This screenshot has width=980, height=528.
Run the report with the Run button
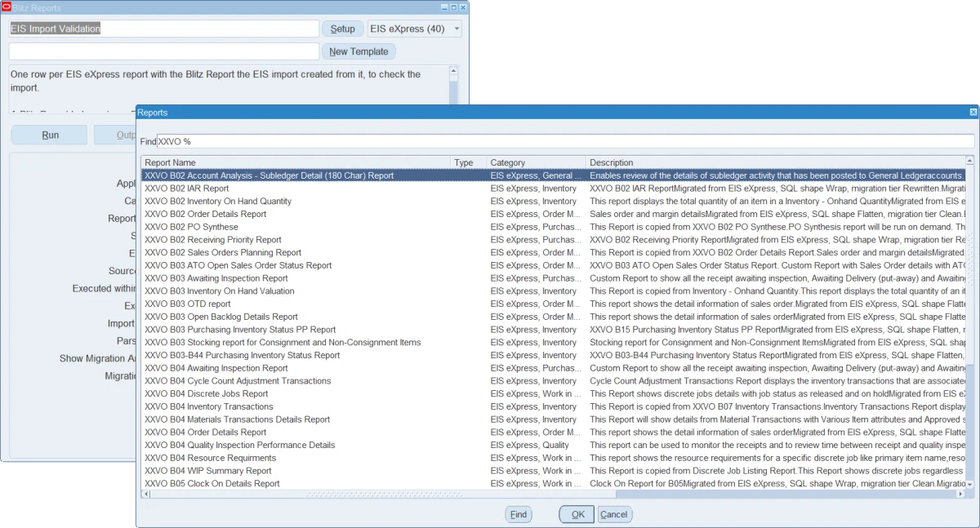pos(50,135)
